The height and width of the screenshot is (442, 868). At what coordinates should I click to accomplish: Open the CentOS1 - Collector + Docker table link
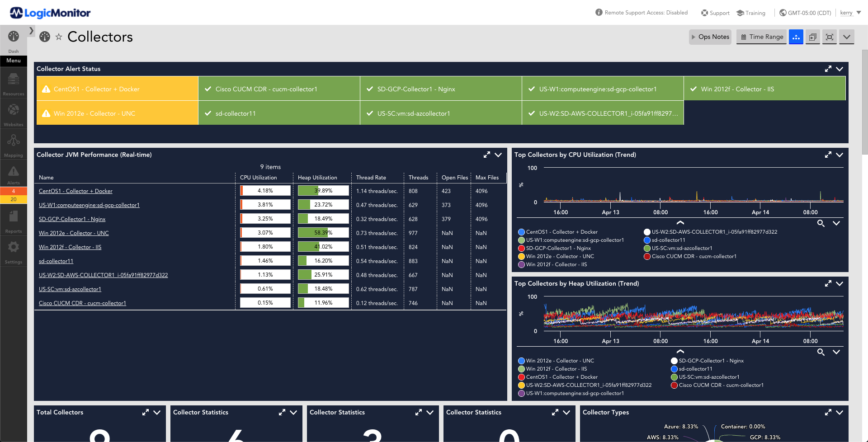75,191
